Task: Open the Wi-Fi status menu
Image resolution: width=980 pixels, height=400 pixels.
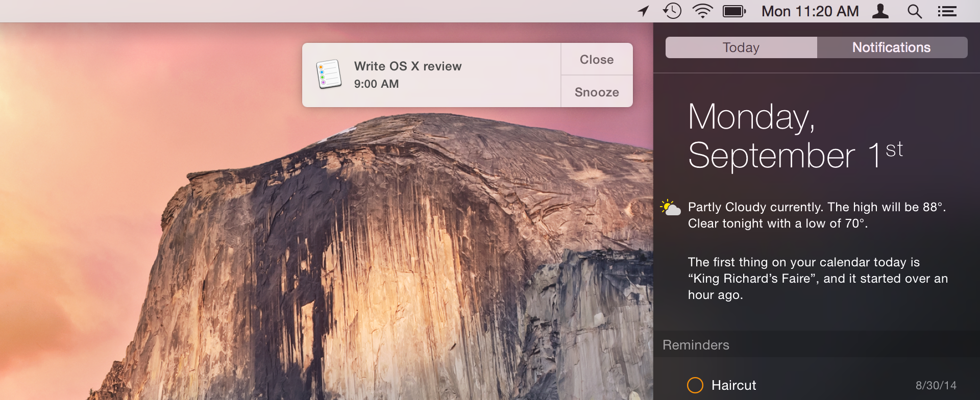Action: coord(702,11)
